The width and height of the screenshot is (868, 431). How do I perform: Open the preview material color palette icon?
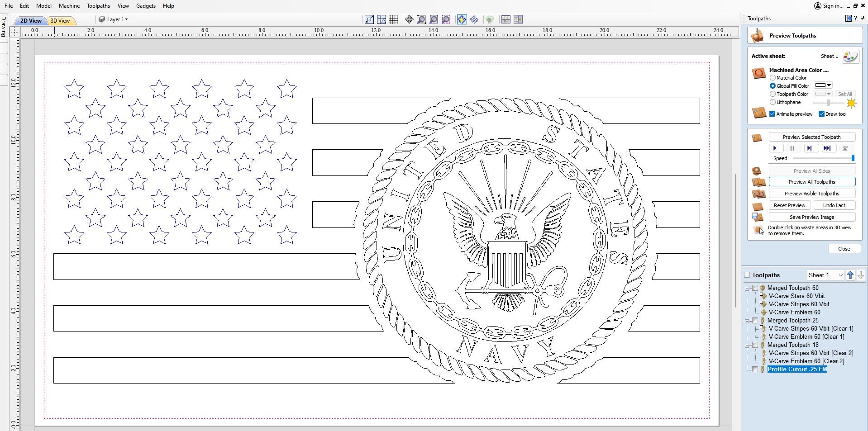[x=849, y=56]
